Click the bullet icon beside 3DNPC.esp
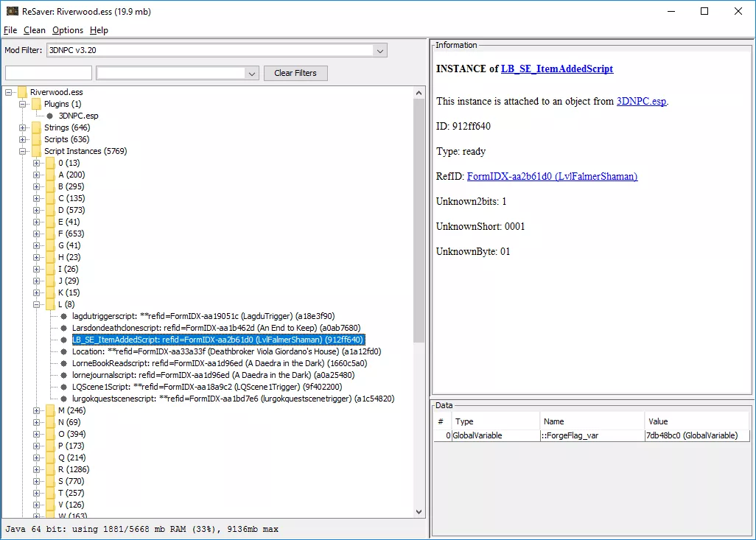The image size is (756, 540). (x=50, y=116)
